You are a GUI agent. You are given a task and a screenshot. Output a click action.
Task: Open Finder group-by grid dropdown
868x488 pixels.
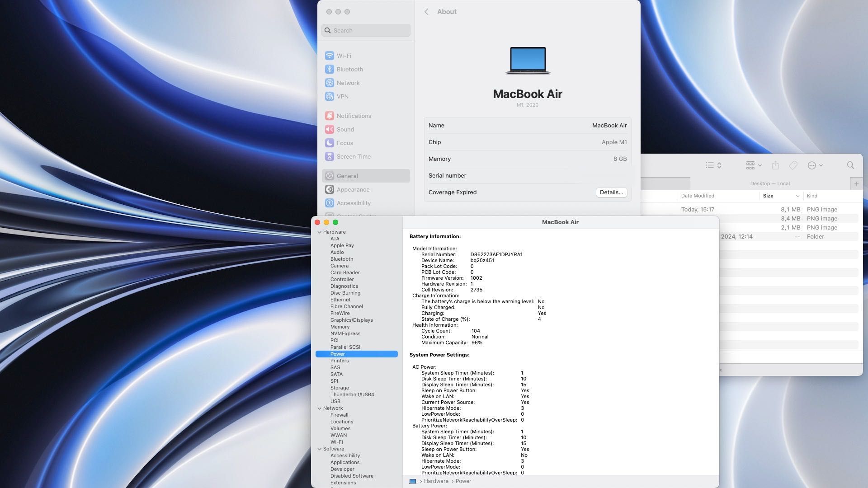pos(754,165)
